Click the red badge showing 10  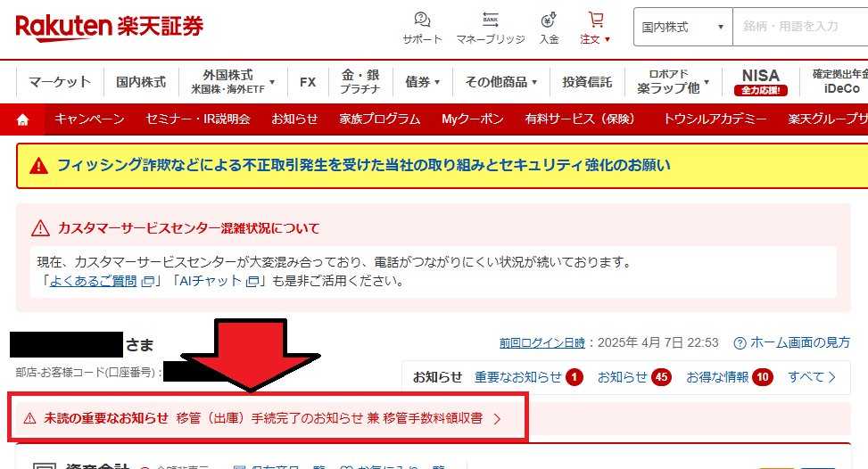(x=763, y=377)
